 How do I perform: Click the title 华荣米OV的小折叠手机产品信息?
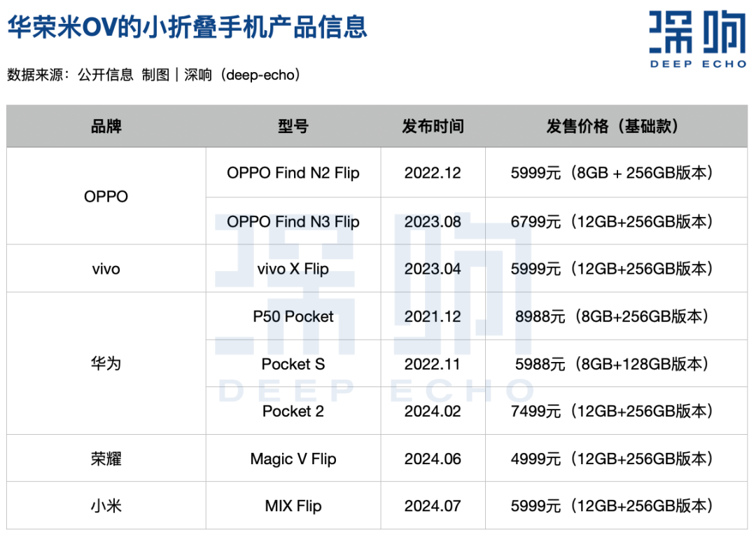pos(188,27)
